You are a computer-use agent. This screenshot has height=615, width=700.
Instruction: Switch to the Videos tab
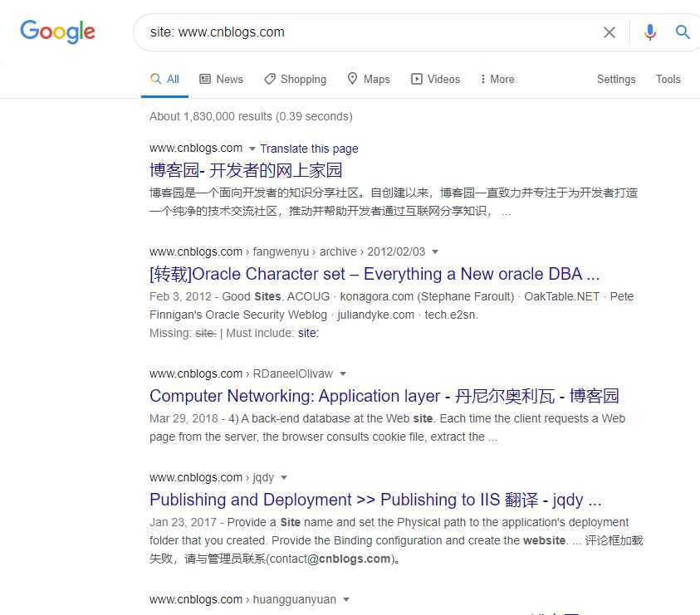435,79
